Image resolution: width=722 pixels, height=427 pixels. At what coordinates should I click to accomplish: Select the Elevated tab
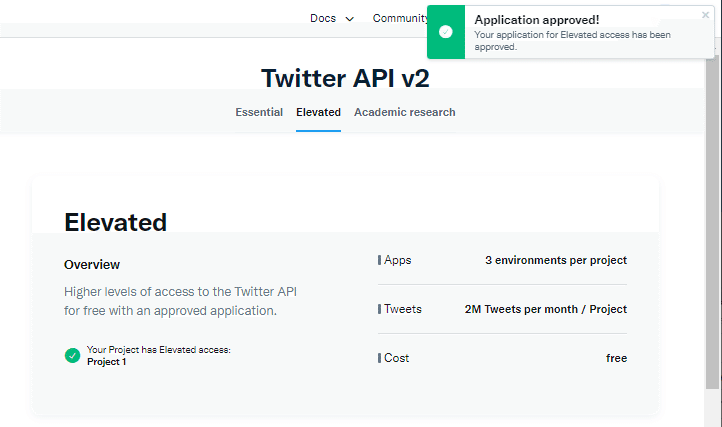[x=318, y=112]
